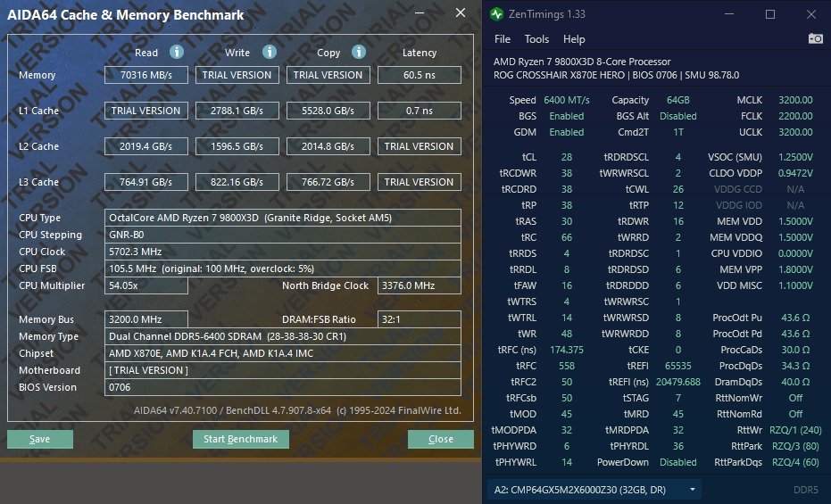Click the RttWr value RZQ/1 (240)
Screen dimensions: 831x504
[795, 430]
